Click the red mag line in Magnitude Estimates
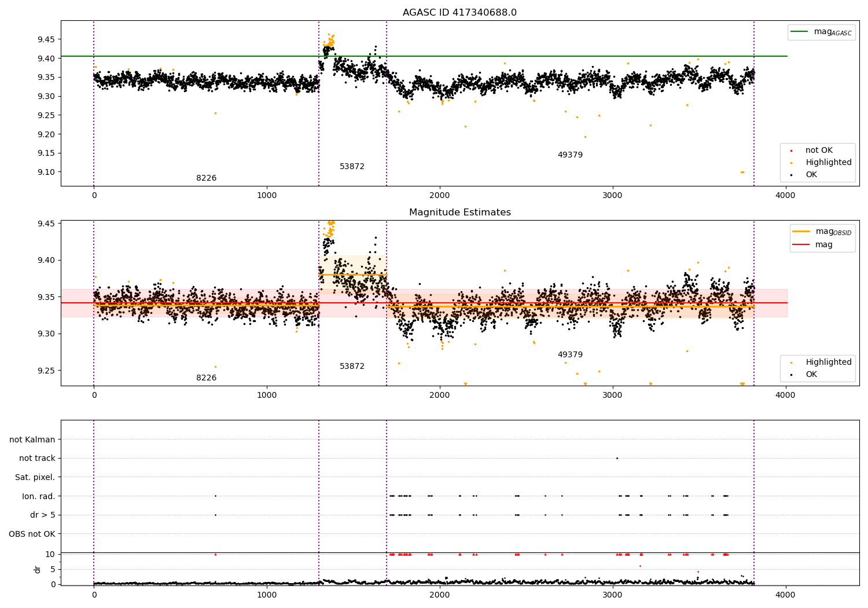 (x=424, y=303)
